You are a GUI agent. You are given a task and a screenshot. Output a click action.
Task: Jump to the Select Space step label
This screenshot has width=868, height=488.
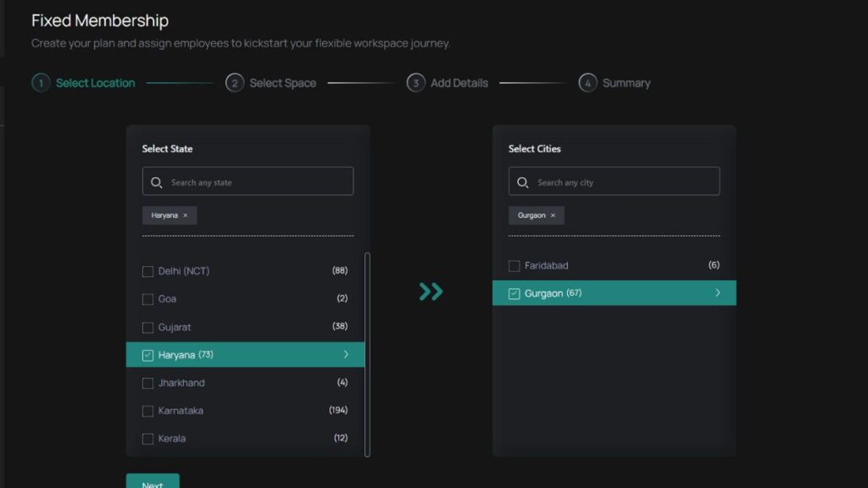point(283,83)
